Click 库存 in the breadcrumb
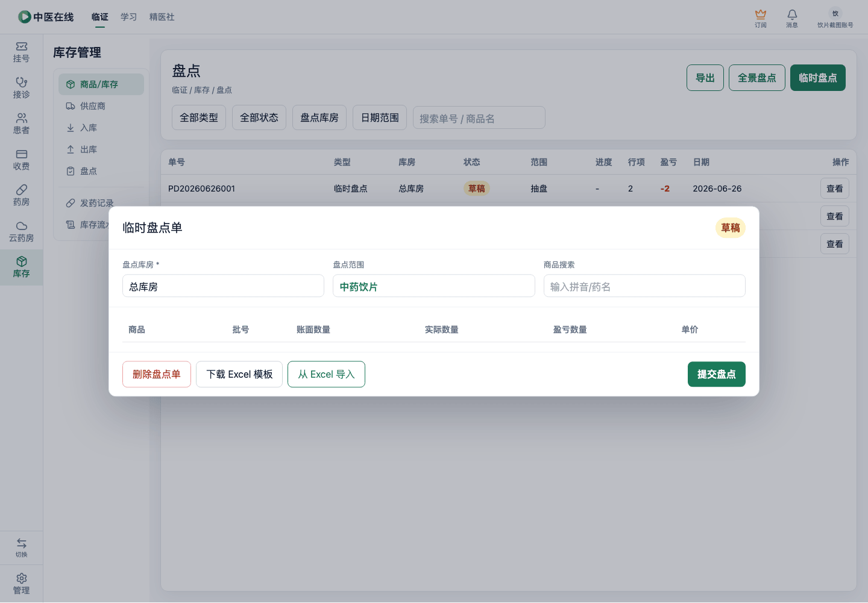Viewport: 868px width, 603px height. tap(202, 90)
